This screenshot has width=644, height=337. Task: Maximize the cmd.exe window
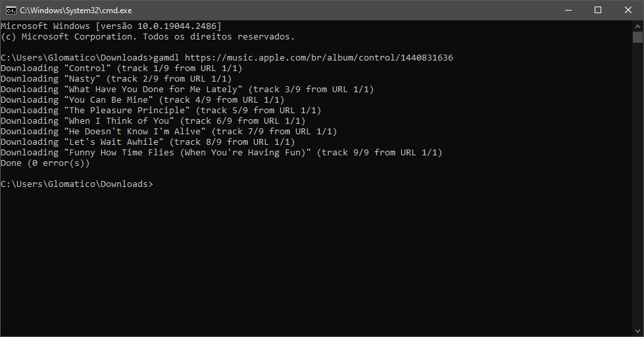(598, 10)
